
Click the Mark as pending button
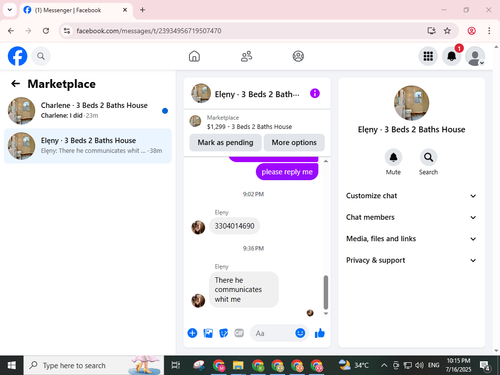tap(225, 142)
